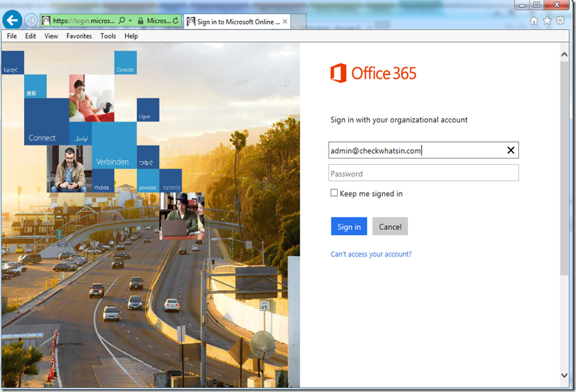Open the File menu
The image size is (576, 392).
click(12, 36)
